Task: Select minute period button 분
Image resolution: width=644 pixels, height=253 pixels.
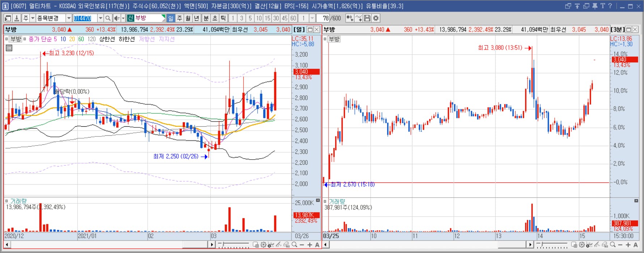Action: point(206,18)
